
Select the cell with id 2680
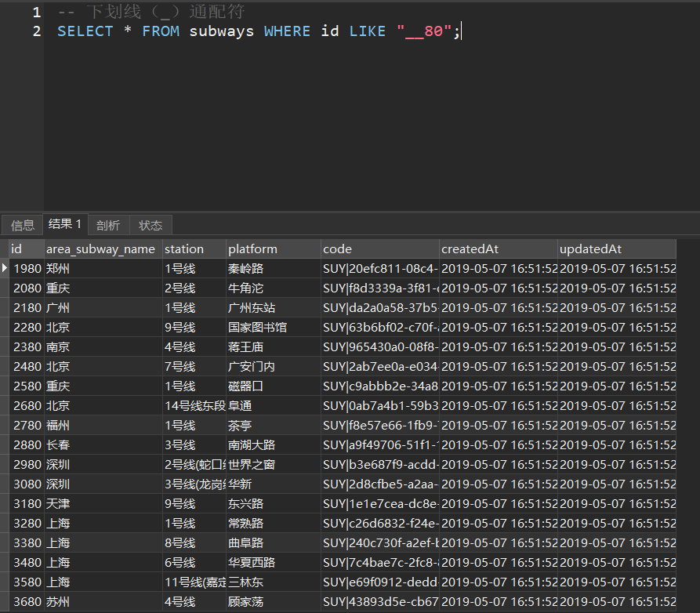[x=27, y=406]
